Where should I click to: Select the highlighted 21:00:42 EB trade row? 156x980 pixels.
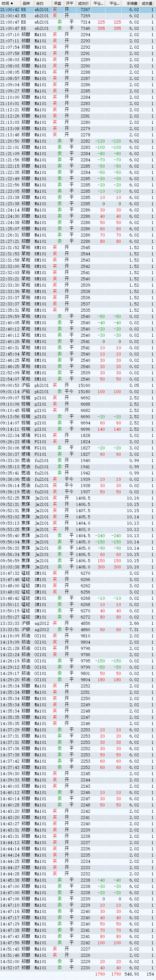pos(78,10)
